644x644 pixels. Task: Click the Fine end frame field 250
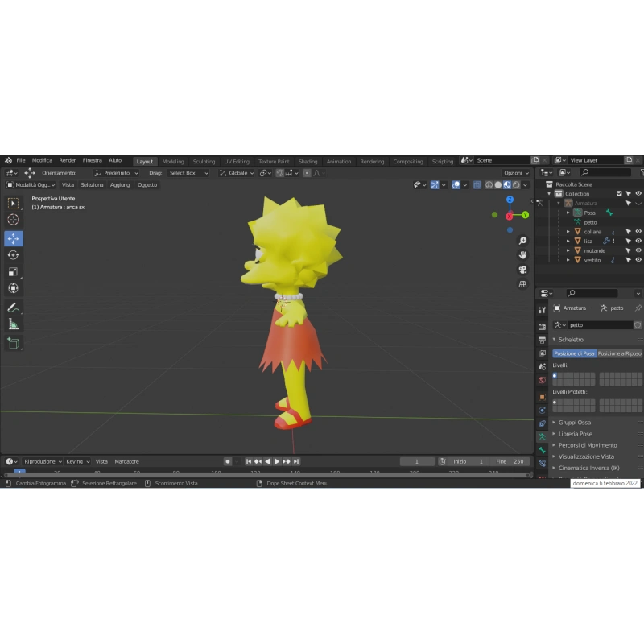[510, 461]
